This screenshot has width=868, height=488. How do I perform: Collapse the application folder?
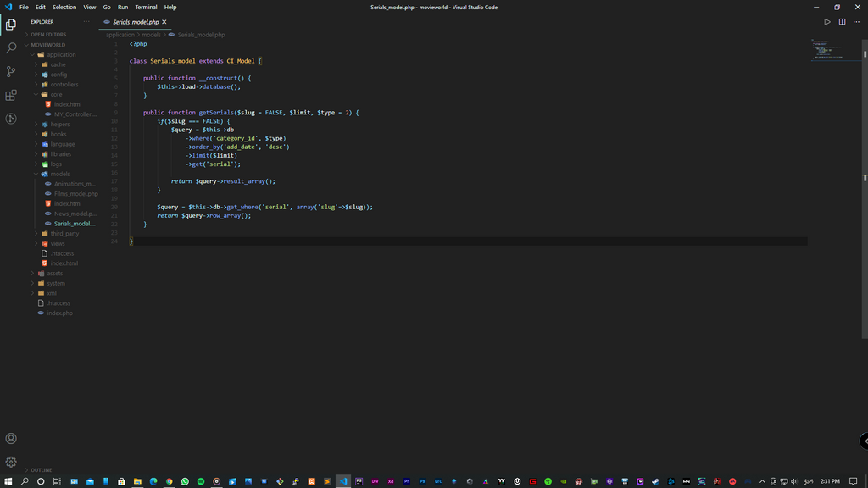coord(61,55)
